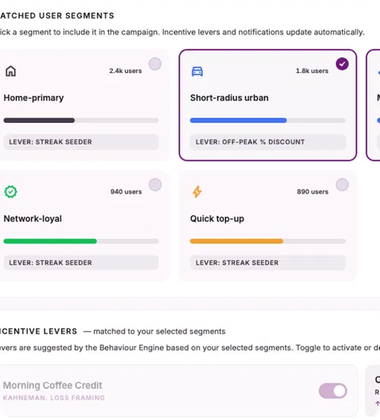The height and width of the screenshot is (420, 380).
Task: Click the 'matched to your selected segments' subtitle
Action: (159, 331)
